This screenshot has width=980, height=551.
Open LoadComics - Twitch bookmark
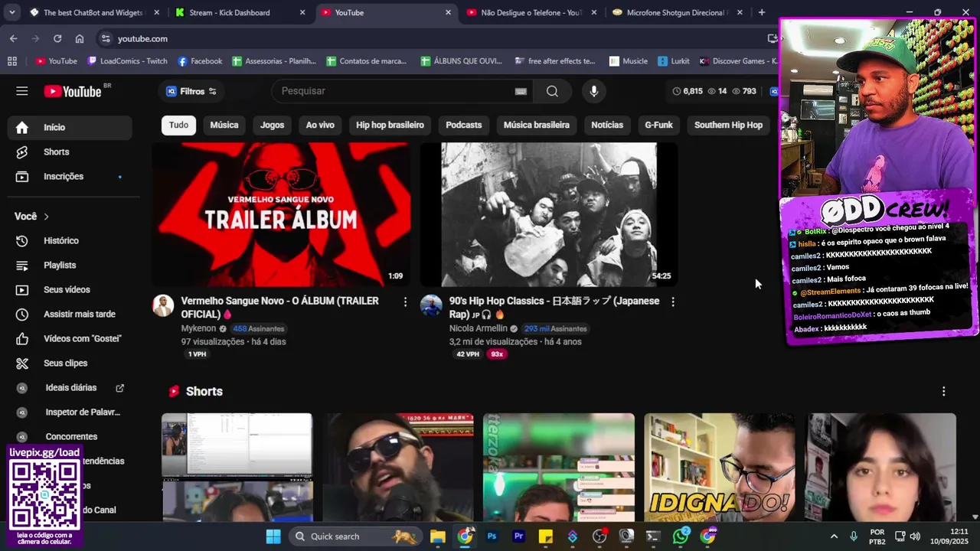pyautogui.click(x=127, y=61)
